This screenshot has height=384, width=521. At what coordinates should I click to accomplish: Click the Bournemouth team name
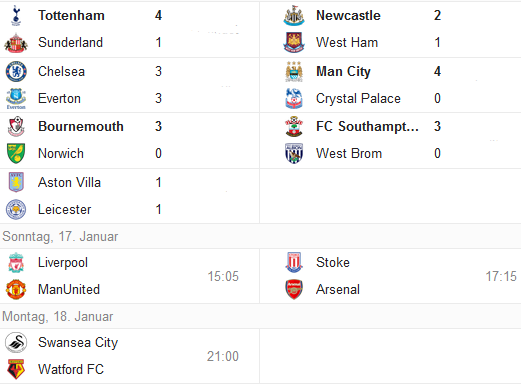click(81, 126)
